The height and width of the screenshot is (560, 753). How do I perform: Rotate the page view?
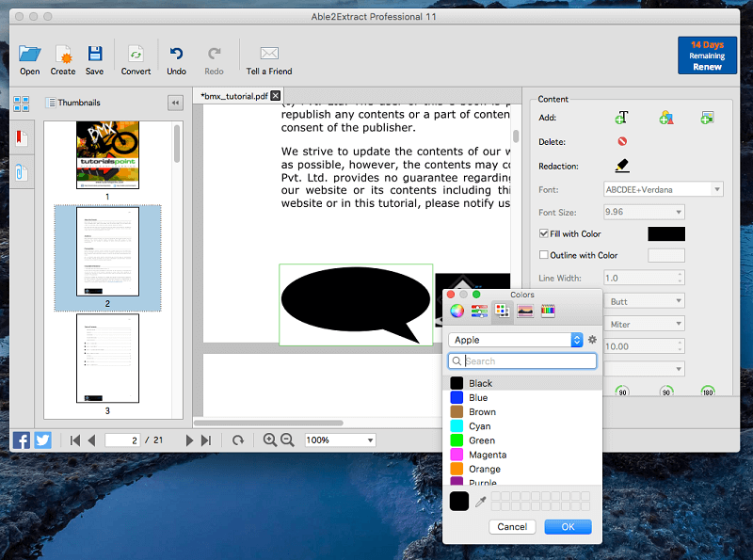(238, 440)
